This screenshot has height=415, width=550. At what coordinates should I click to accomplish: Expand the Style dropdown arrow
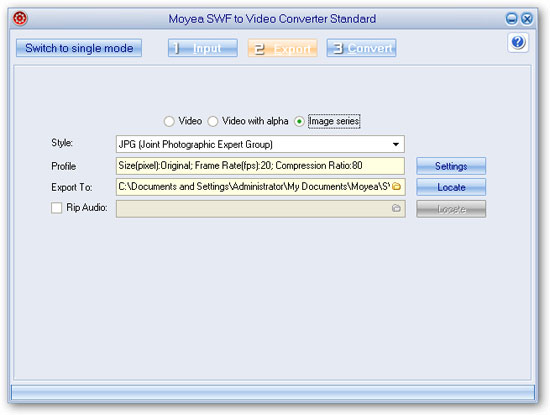coord(396,144)
